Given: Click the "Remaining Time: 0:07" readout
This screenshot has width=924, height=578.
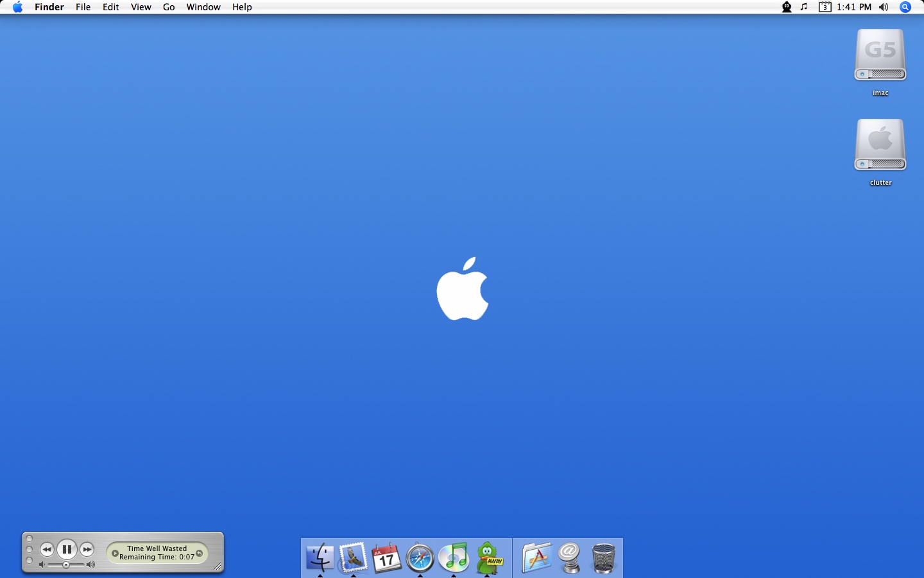Looking at the screenshot, I should coord(157,557).
